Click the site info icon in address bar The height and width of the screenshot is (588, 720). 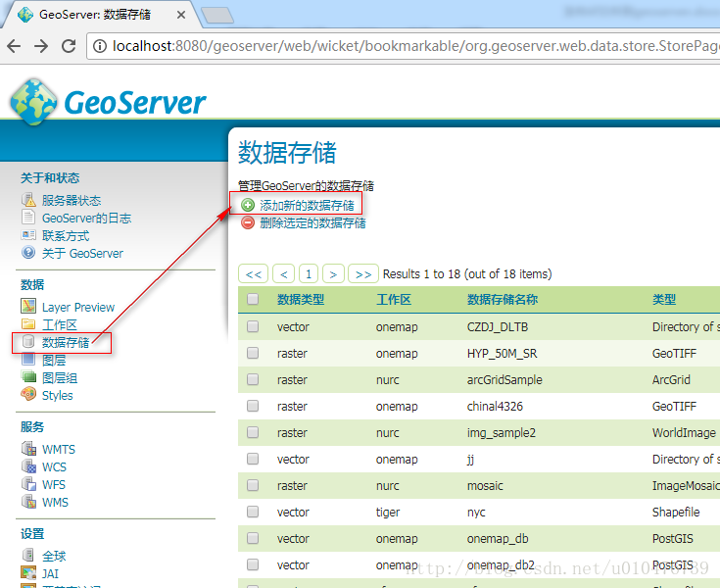(x=100, y=46)
